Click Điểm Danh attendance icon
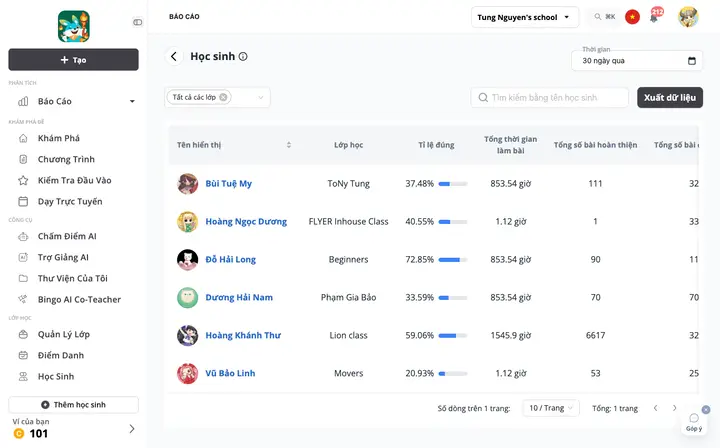The image size is (720, 448). [23, 355]
